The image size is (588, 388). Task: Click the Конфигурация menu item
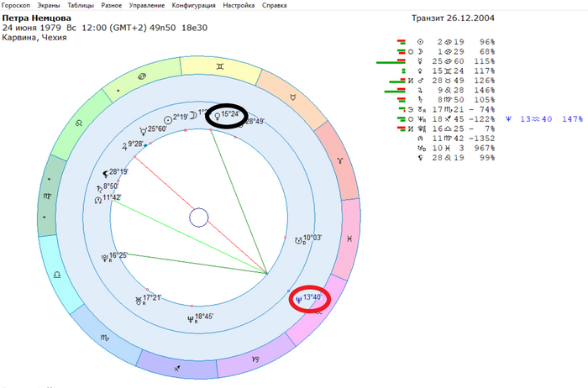click(x=194, y=4)
